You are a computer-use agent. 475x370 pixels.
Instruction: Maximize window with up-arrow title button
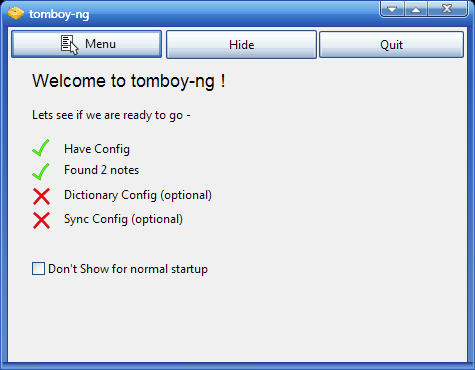pyautogui.click(x=416, y=9)
